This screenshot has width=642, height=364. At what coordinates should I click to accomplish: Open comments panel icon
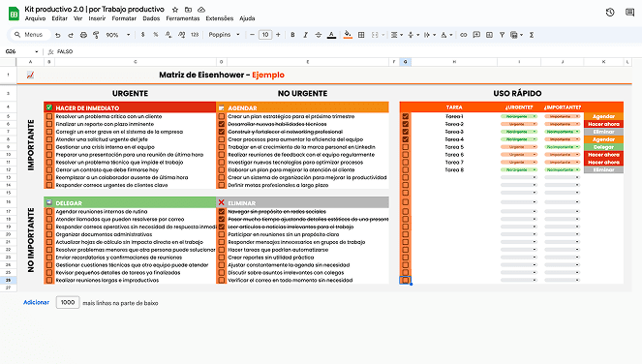(630, 13)
